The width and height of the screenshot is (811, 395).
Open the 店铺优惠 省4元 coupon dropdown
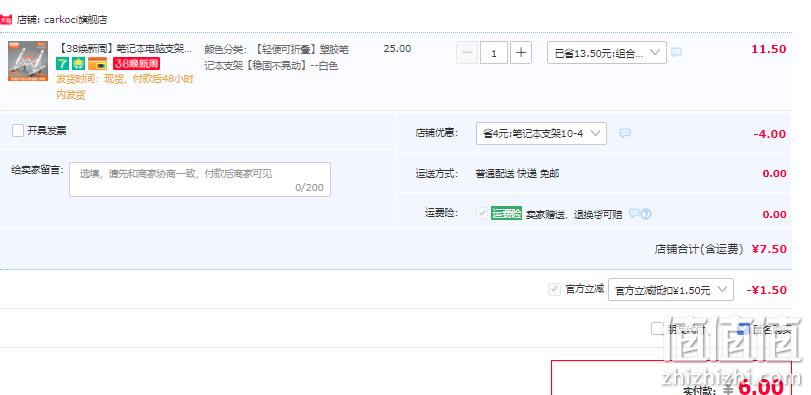541,133
